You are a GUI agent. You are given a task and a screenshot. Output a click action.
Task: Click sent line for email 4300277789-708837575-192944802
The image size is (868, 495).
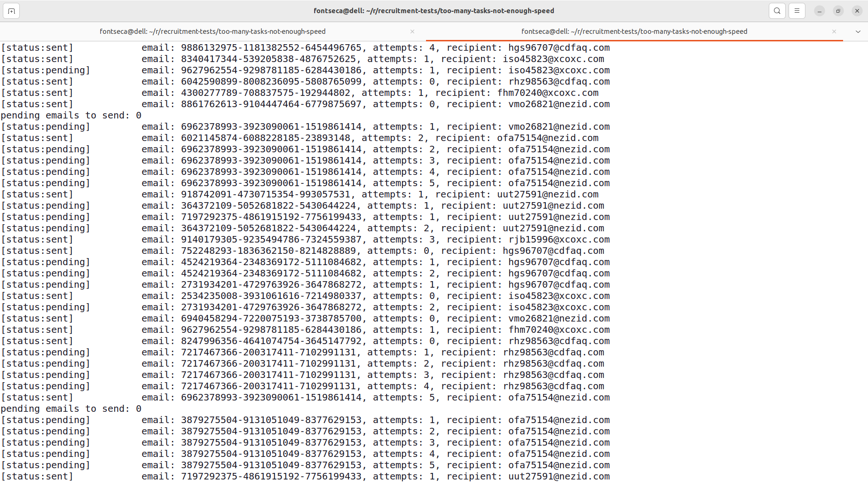click(300, 93)
